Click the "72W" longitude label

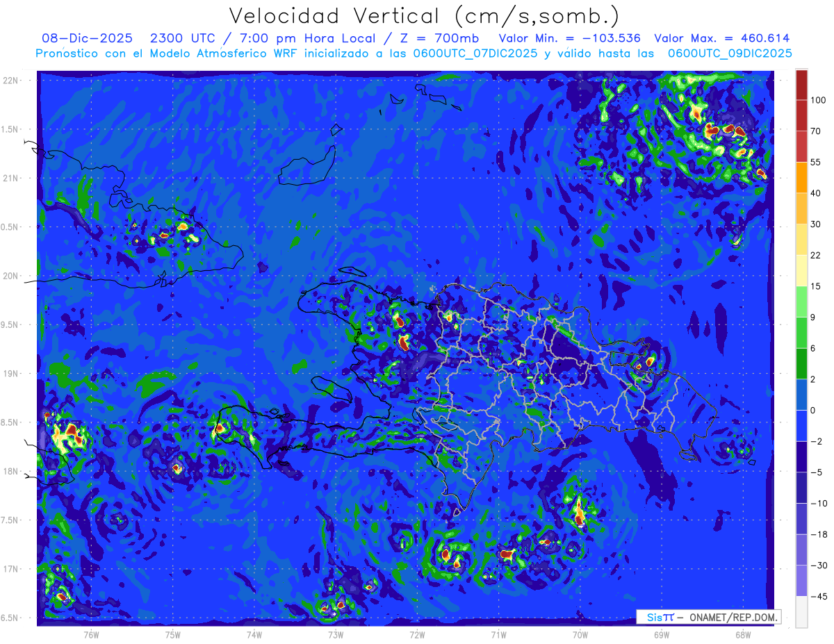[417, 634]
